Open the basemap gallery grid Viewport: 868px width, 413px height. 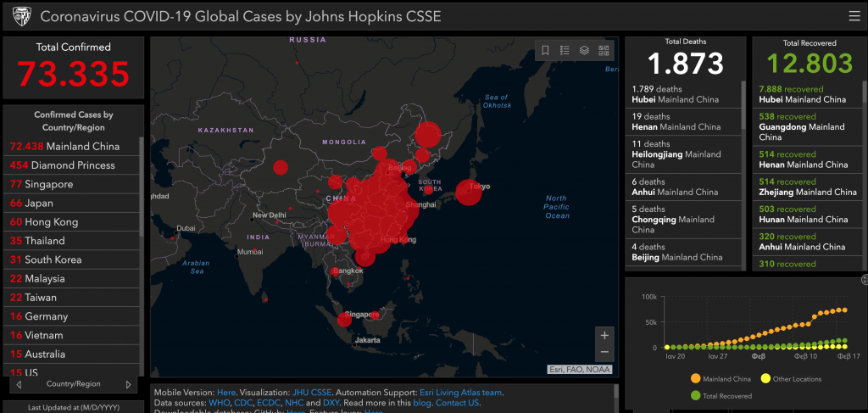tap(604, 51)
